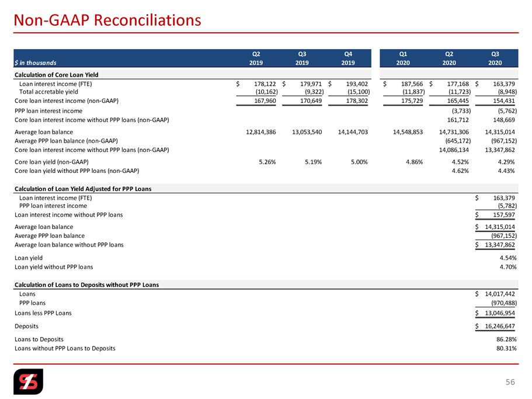Select the Calculation of Core Loan Yield heading
This screenshot has width=532, height=399.
[x=56, y=75]
